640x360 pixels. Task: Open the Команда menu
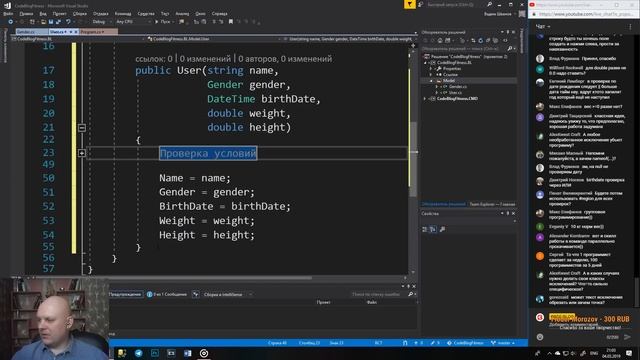(123, 14)
